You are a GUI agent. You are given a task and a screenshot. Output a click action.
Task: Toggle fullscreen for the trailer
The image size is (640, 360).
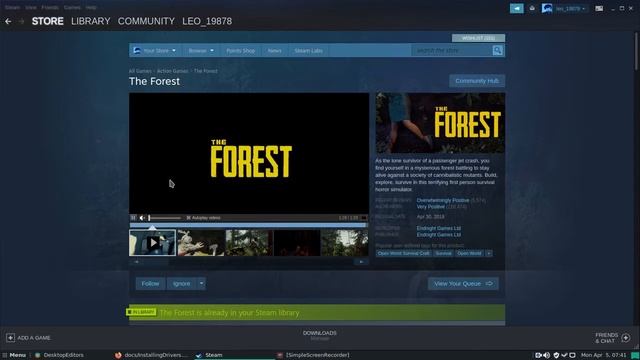point(364,218)
